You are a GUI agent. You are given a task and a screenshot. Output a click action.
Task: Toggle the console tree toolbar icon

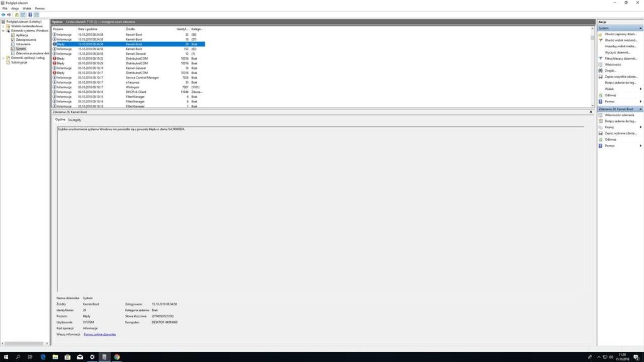coord(23,14)
